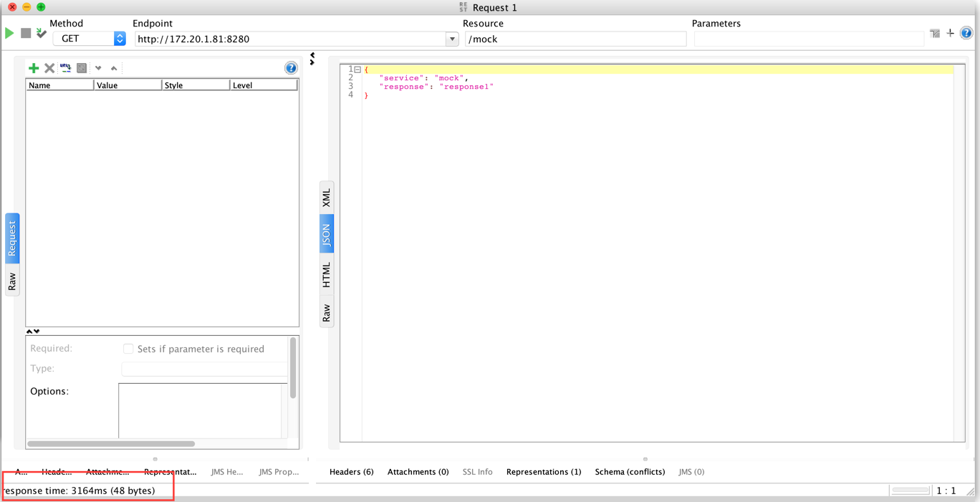Screen dimensions: 980x502
Task: Open Schema (conflicts) tab
Action: click(x=630, y=472)
